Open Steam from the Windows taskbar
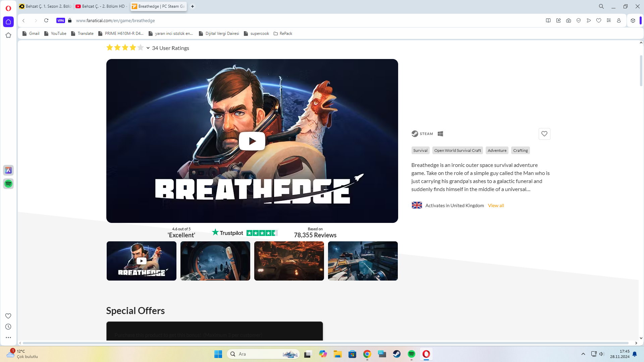 (396, 354)
